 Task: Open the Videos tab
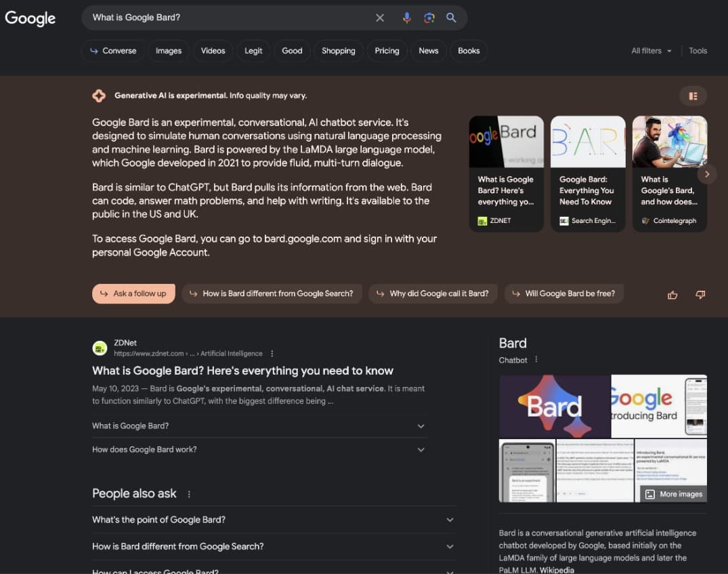[213, 51]
